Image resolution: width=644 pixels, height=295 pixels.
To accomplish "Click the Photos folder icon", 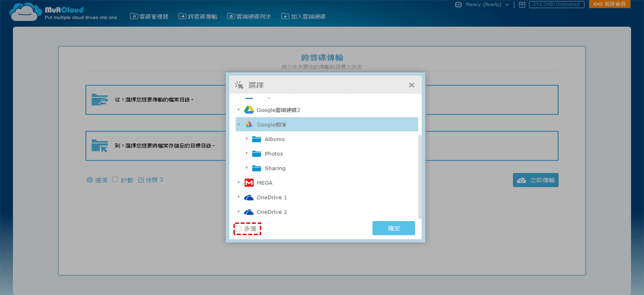I will (x=256, y=154).
